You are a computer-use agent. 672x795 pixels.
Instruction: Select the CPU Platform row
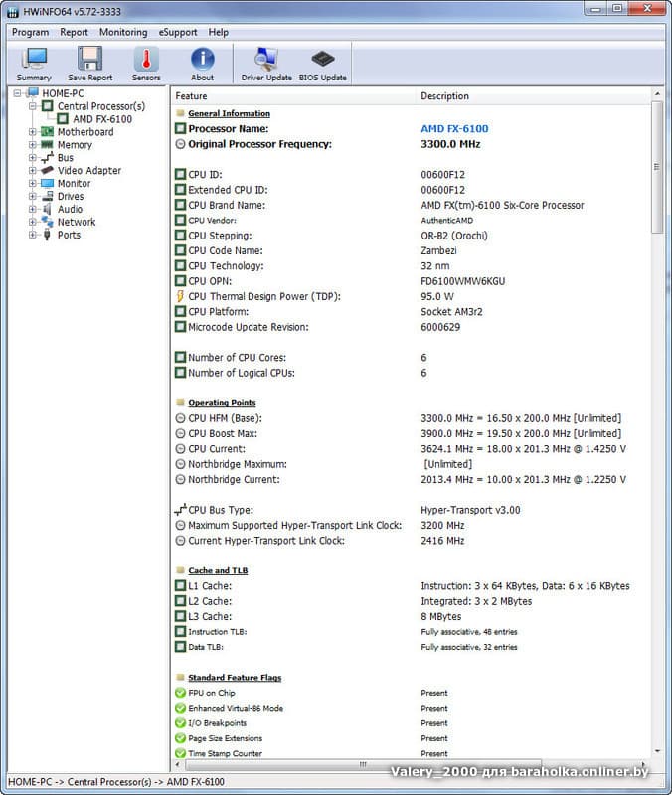pyautogui.click(x=411, y=311)
